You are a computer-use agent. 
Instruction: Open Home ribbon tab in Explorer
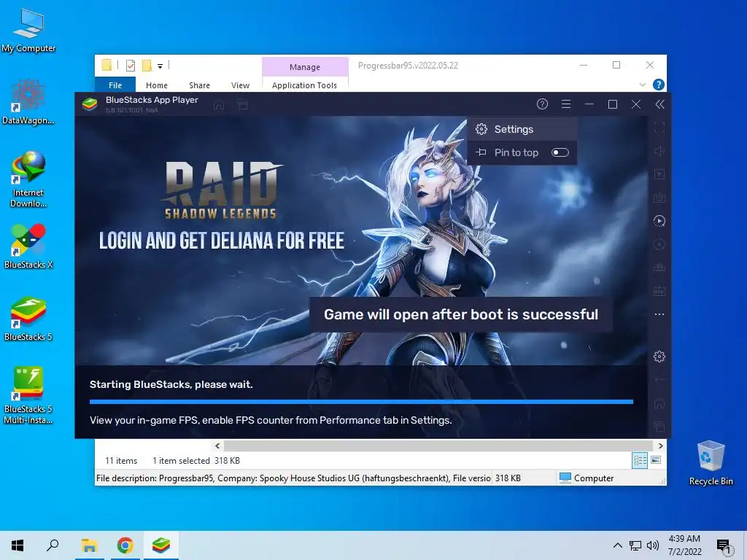157,85
